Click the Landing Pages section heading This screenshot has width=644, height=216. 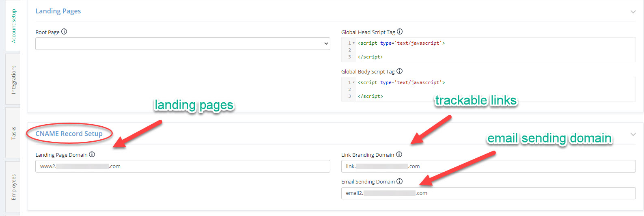(58, 11)
